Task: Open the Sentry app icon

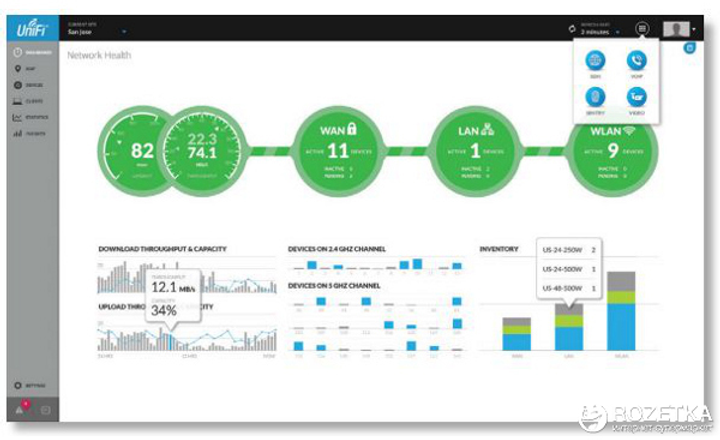Action: (595, 97)
